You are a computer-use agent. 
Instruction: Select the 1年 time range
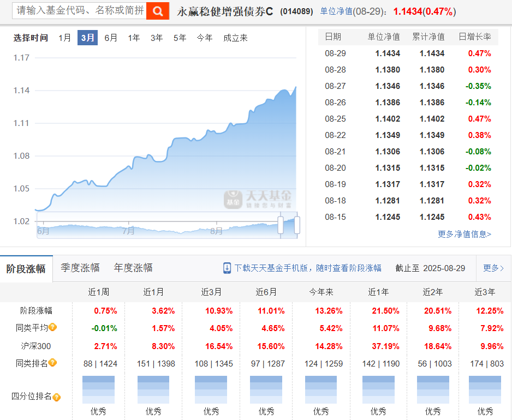click(134, 38)
